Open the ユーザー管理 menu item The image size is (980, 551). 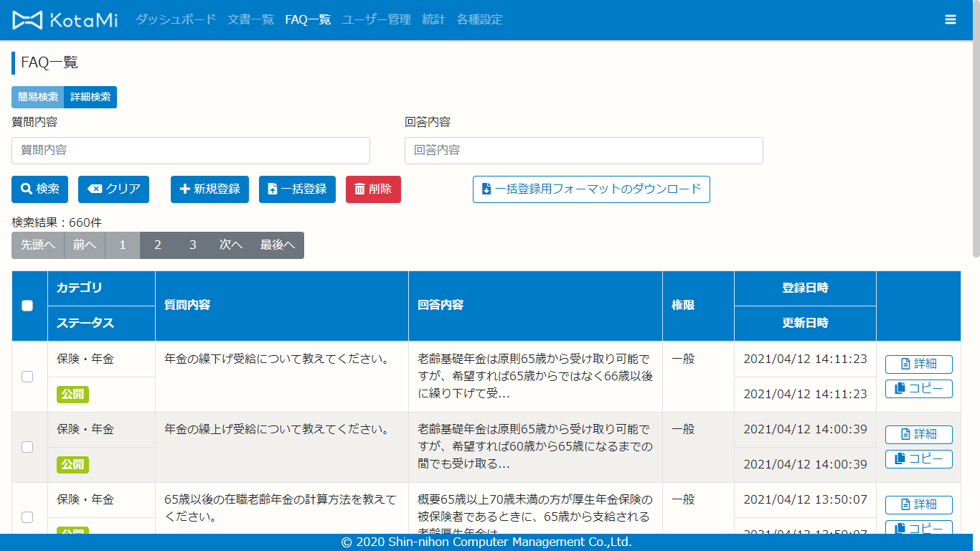[x=376, y=20]
